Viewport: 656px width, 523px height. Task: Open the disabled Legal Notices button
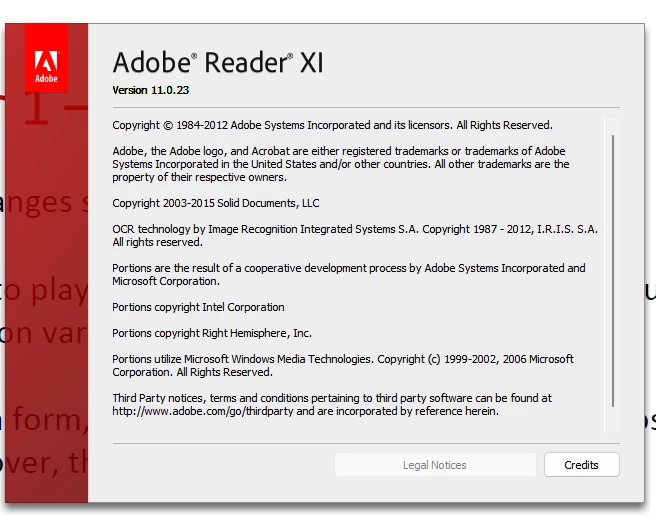435,464
